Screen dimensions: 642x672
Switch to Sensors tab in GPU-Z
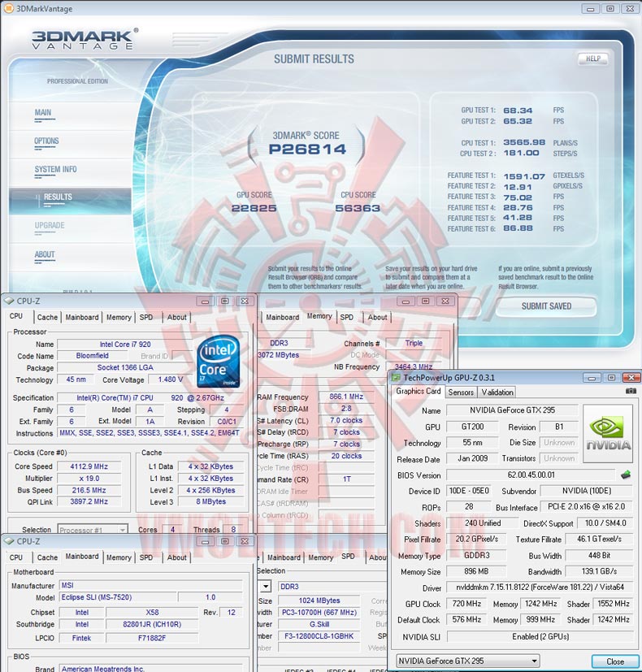tap(461, 392)
